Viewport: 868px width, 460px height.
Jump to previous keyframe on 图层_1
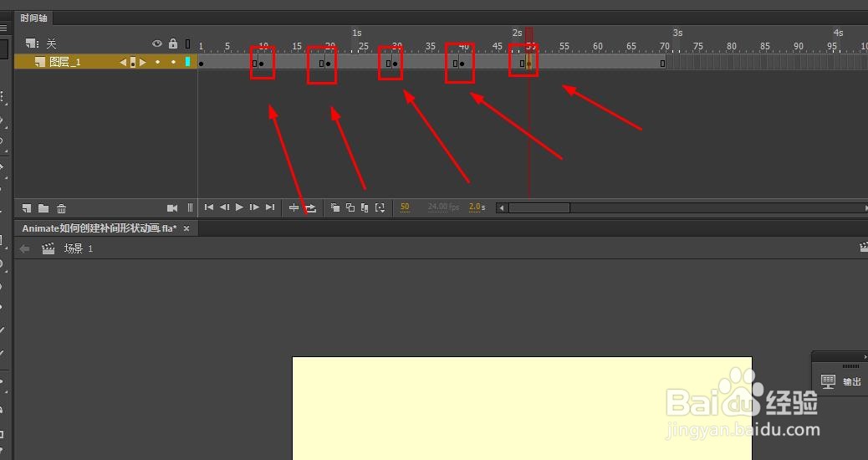coord(123,62)
